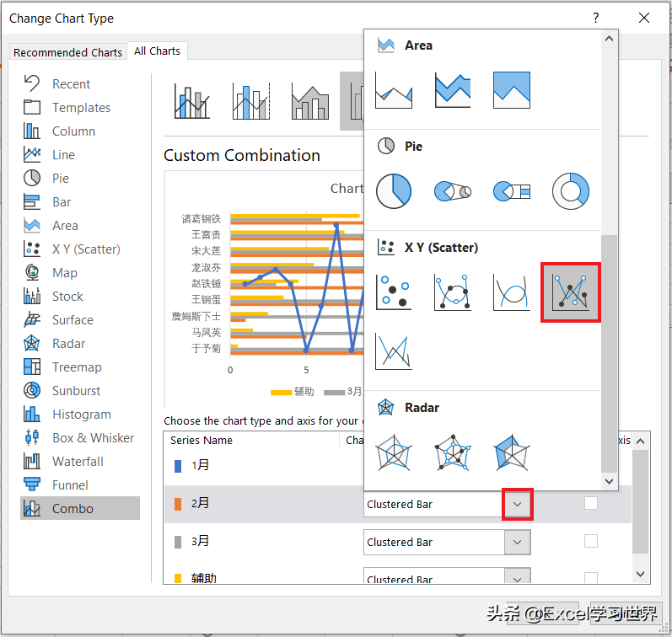Select the Doughnut chart icon

(571, 191)
